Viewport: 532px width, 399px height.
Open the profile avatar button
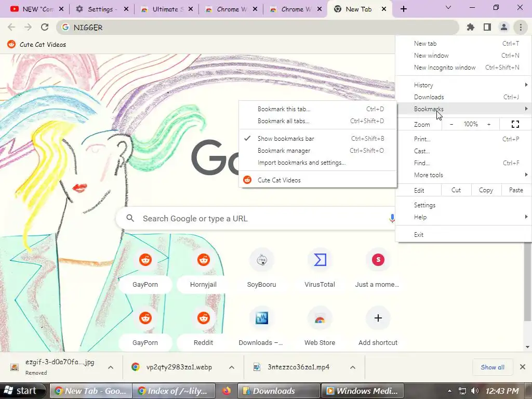(504, 27)
